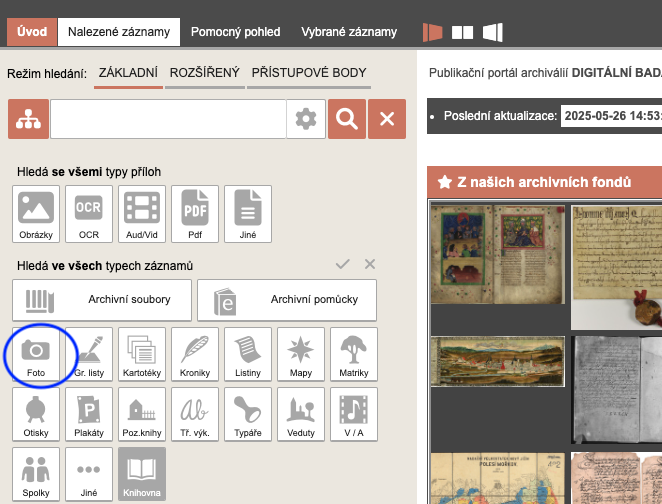Toggle the Pdf attachment filter
The width and height of the screenshot is (662, 504).
(195, 214)
